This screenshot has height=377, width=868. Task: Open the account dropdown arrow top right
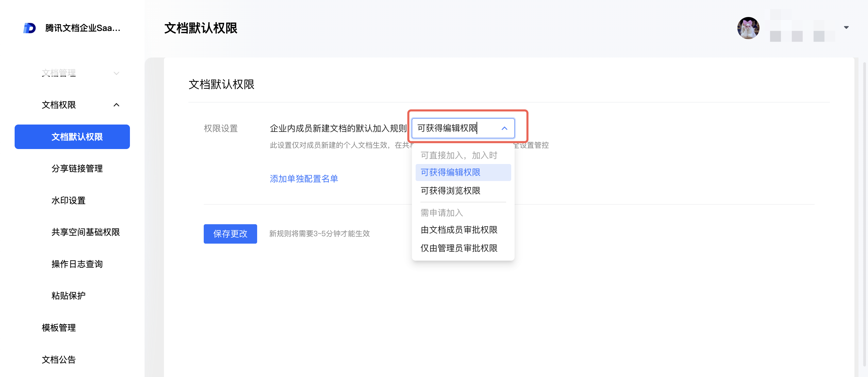point(846,28)
